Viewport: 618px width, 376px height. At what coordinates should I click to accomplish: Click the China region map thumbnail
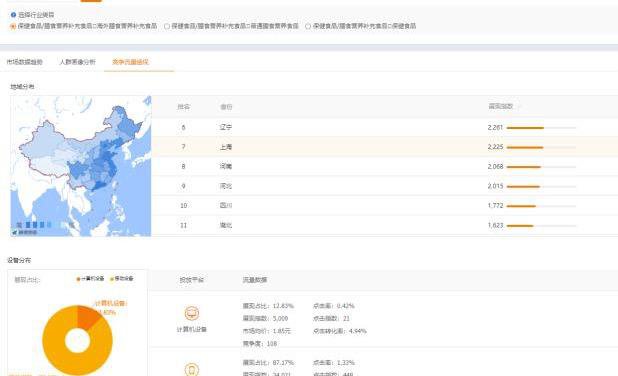[x=81, y=166]
